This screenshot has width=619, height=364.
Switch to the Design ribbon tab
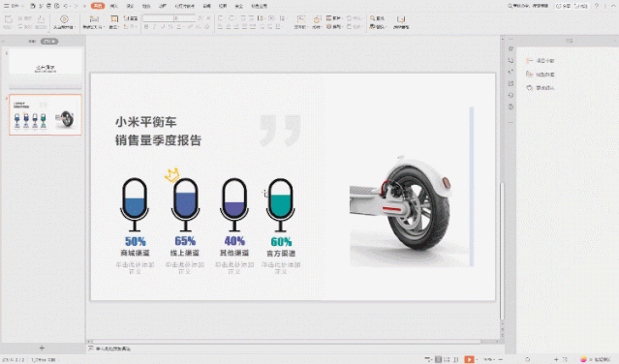pos(130,6)
